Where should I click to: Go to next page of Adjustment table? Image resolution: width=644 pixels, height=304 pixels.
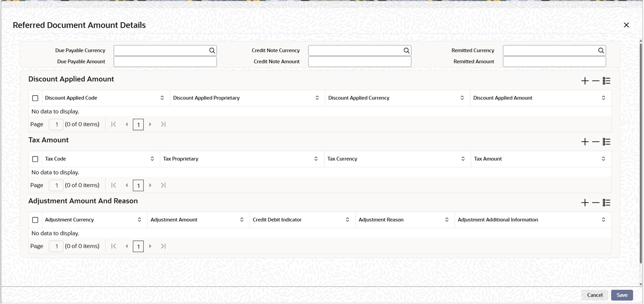tap(150, 246)
